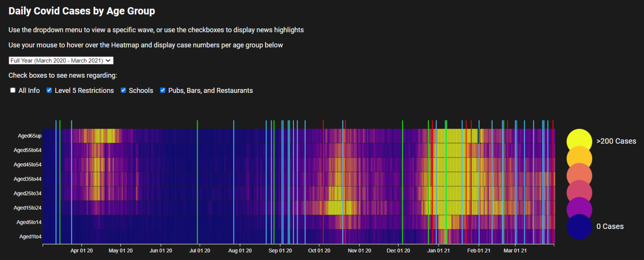Select the Jan 01 21 axis date
This screenshot has width=644, height=260.
[x=439, y=251]
